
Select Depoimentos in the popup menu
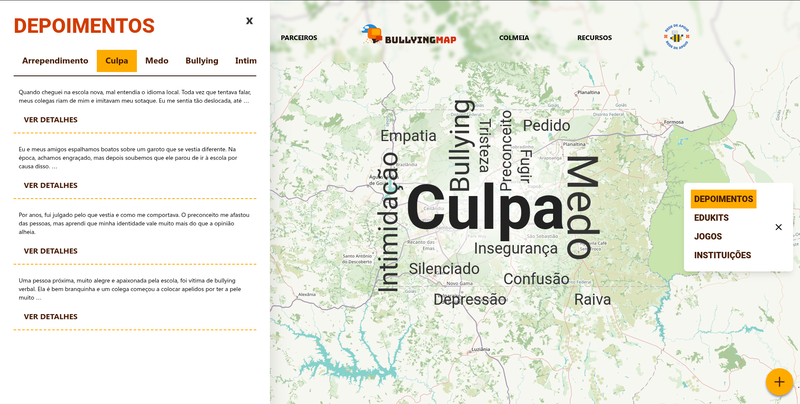(723, 199)
